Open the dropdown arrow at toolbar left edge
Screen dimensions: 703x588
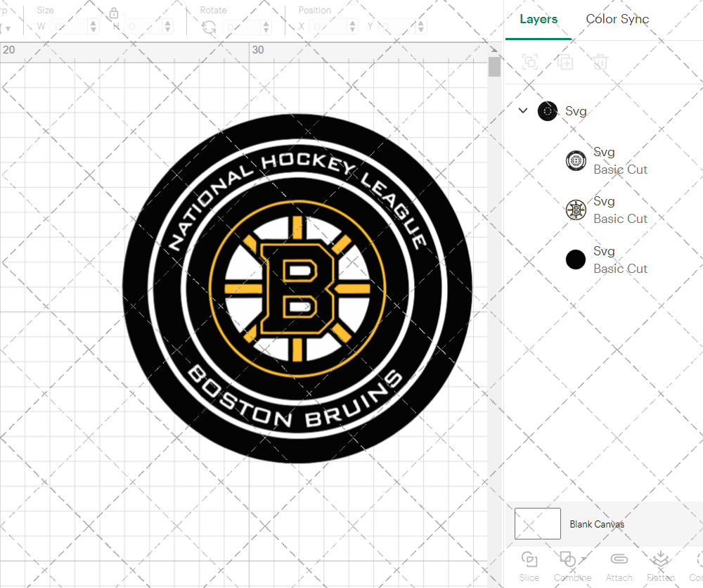pos(8,29)
